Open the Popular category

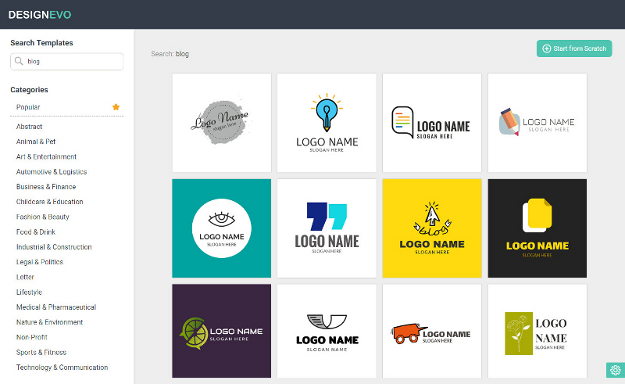coord(28,107)
